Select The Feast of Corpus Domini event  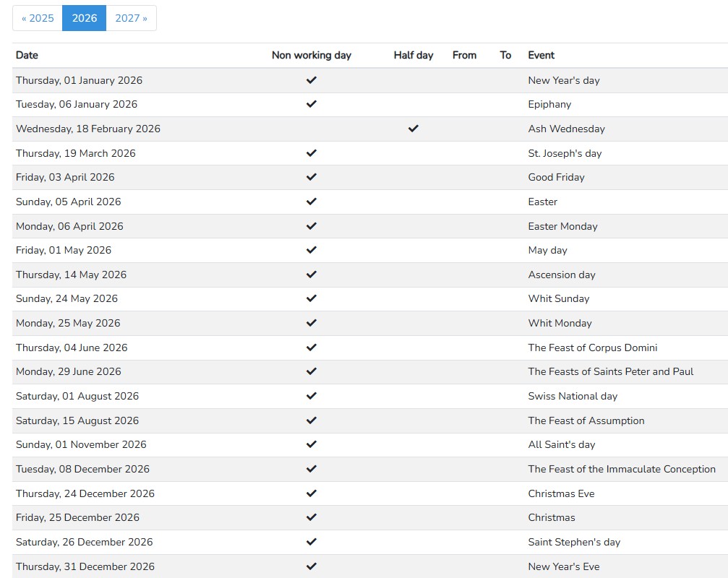pyautogui.click(x=593, y=348)
